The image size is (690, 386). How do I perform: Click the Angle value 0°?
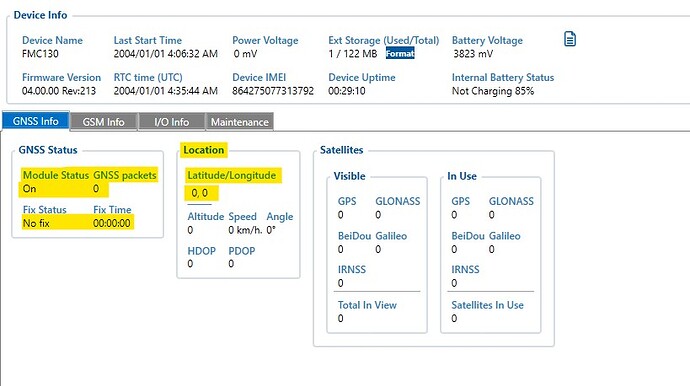coord(271,230)
